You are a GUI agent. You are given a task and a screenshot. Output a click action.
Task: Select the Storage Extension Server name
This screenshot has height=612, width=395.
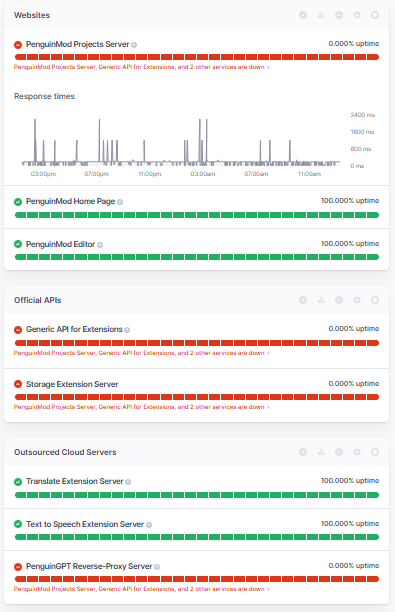72,384
